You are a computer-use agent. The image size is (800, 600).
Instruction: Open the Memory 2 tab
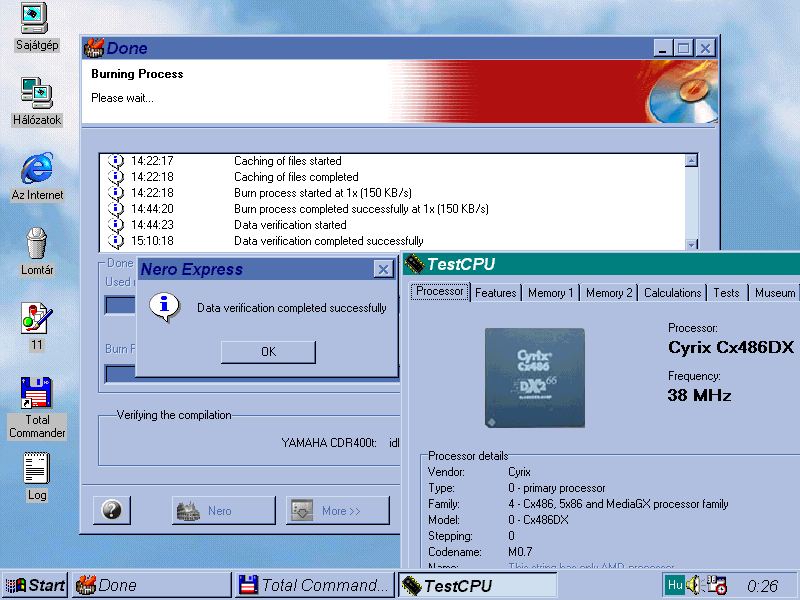tap(609, 293)
